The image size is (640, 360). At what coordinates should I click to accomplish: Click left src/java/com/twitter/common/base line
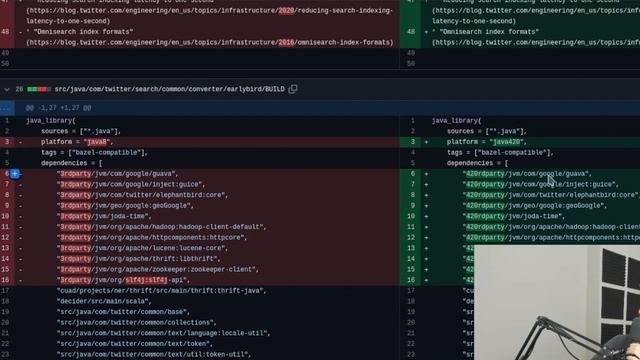tap(123, 312)
